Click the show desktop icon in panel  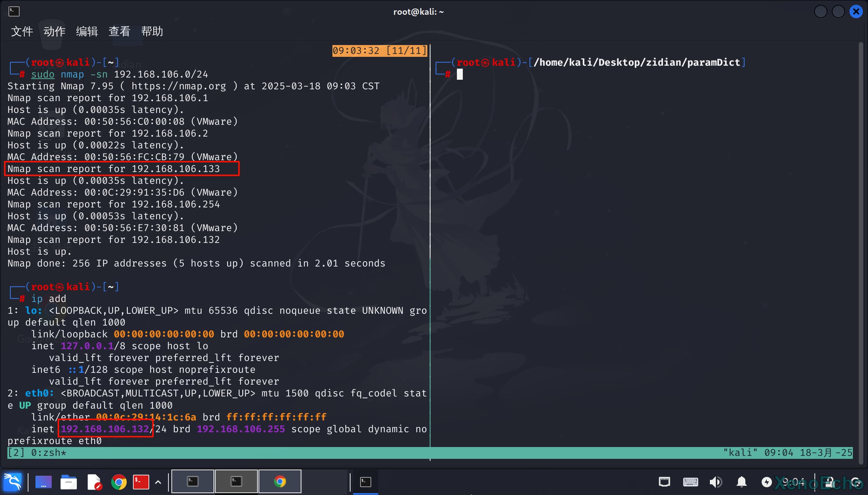tap(43, 482)
